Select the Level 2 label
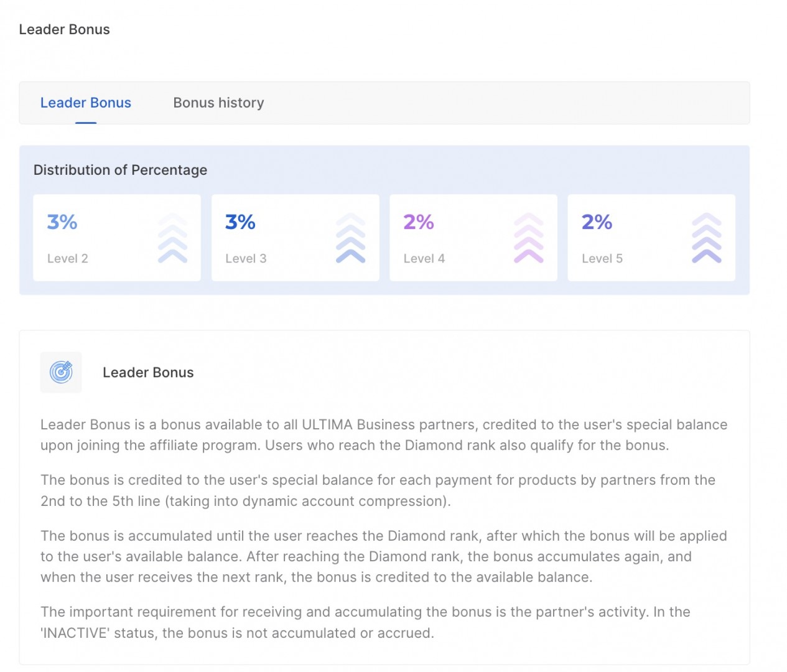Screen dimensions: 787x672 (68, 259)
